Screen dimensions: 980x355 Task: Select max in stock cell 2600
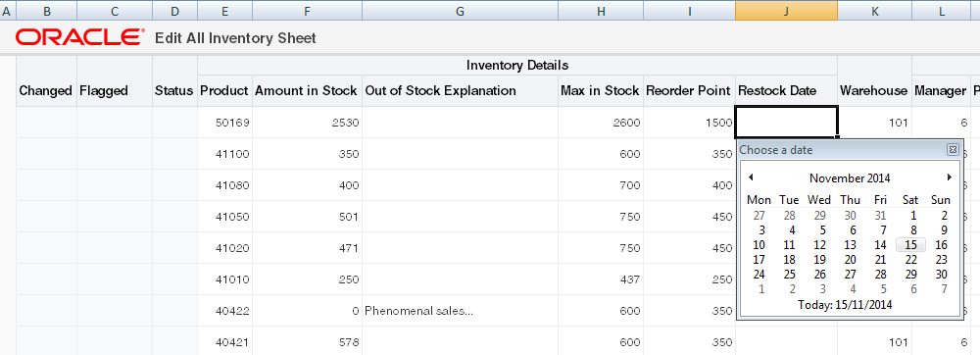[x=601, y=123]
